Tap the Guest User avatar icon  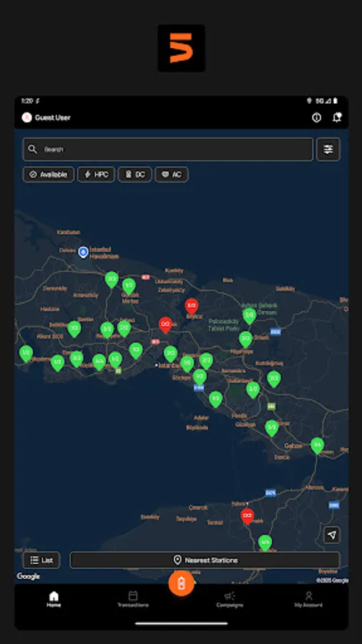point(26,117)
